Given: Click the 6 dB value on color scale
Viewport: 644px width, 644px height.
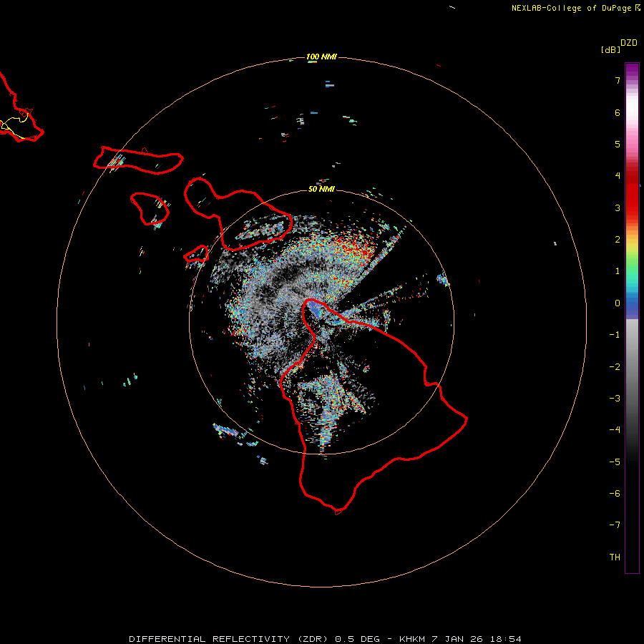Looking at the screenshot, I should point(618,112).
